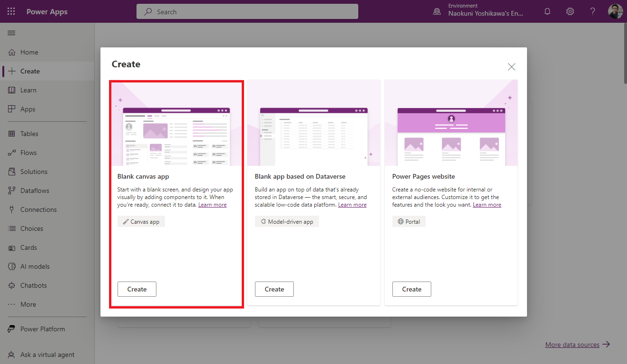
Task: Open the Choices section
Action: [30, 228]
